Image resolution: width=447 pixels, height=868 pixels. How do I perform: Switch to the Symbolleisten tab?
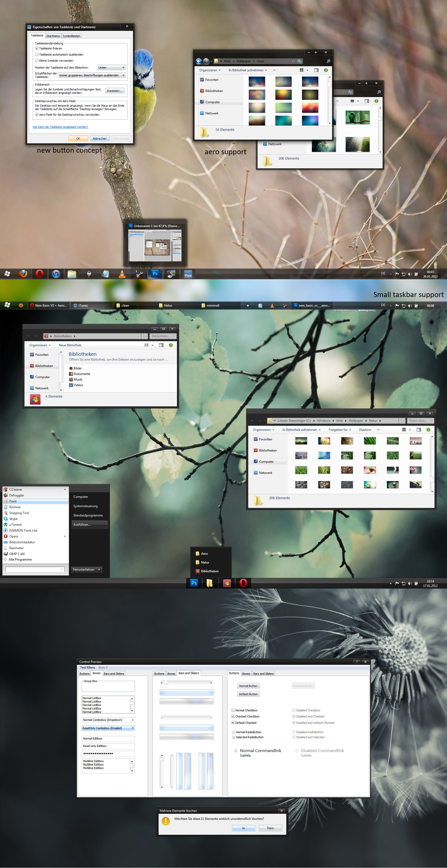[72, 36]
